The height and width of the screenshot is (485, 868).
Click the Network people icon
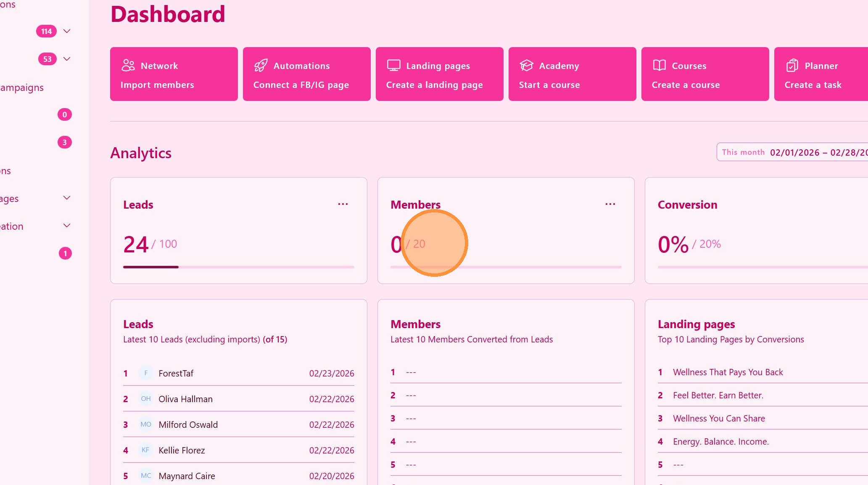coord(128,65)
